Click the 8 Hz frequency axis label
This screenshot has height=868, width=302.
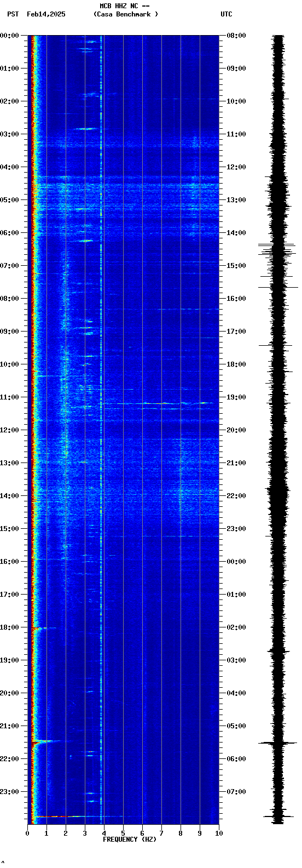tap(181, 833)
